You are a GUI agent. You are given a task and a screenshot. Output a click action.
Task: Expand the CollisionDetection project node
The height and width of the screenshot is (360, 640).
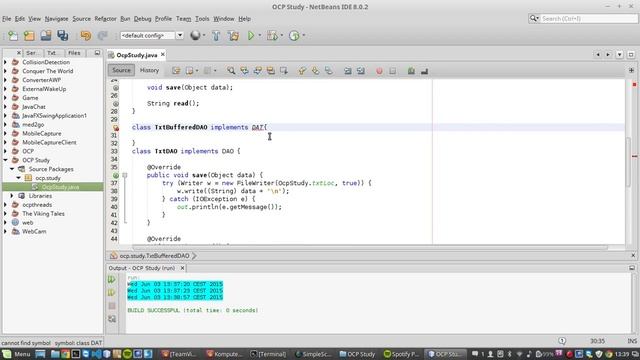(5, 62)
